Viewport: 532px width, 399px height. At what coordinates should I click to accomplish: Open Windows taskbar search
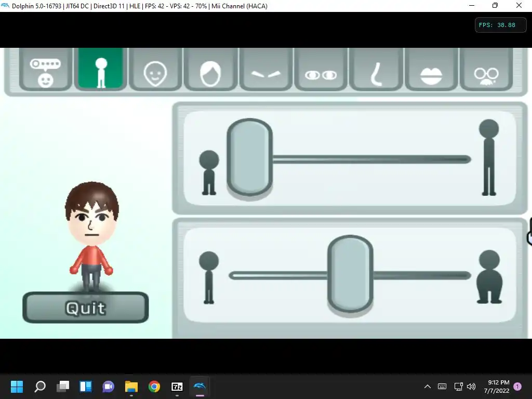39,387
